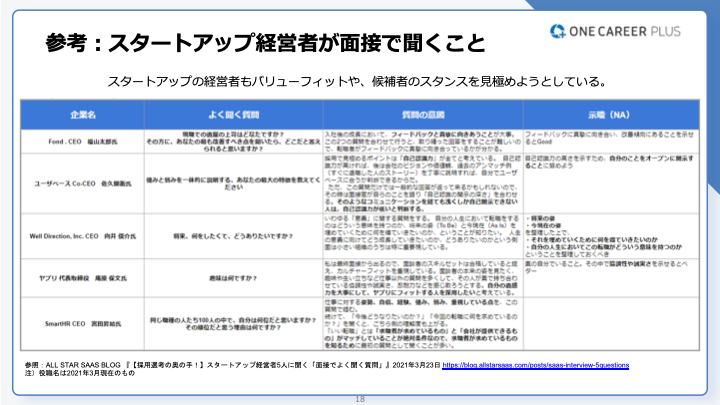Image resolution: width=720 pixels, height=405 pixels.
Task: Click the footnote 注）役職名は2021年3月現在のもの
Action: click(x=80, y=373)
